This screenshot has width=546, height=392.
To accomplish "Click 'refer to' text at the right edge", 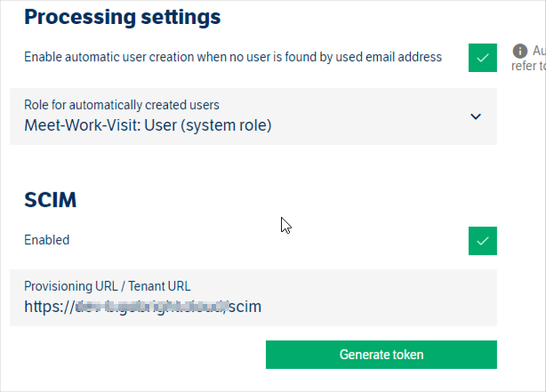I will pyautogui.click(x=528, y=66).
